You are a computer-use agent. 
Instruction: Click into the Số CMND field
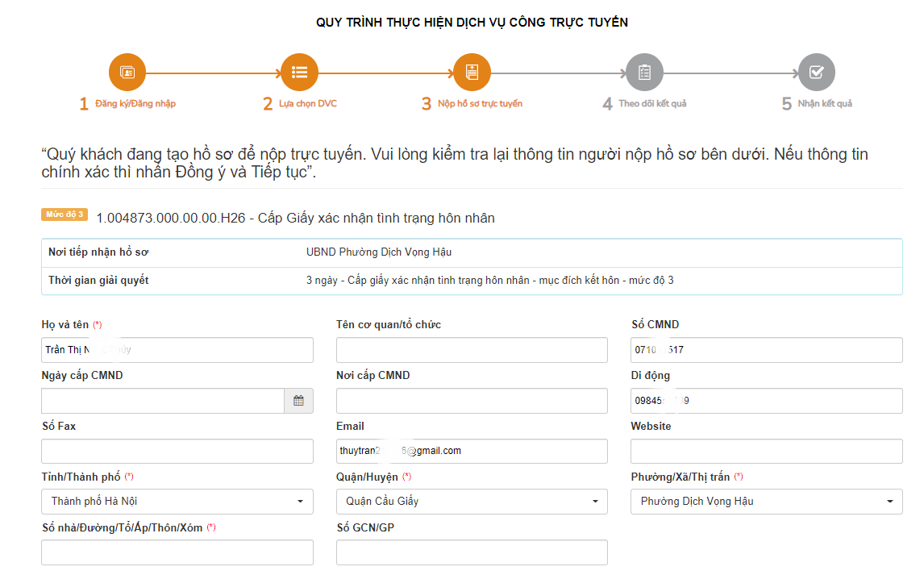(766, 350)
